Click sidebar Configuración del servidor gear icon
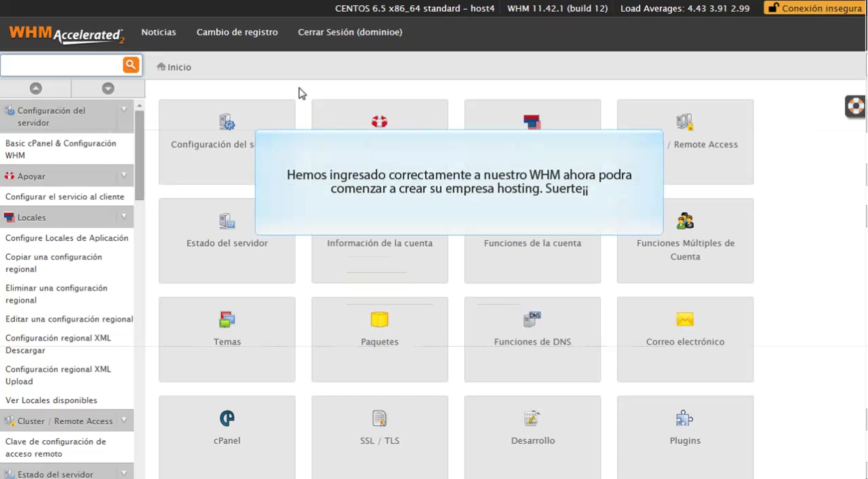868x479 pixels. pyautogui.click(x=10, y=110)
